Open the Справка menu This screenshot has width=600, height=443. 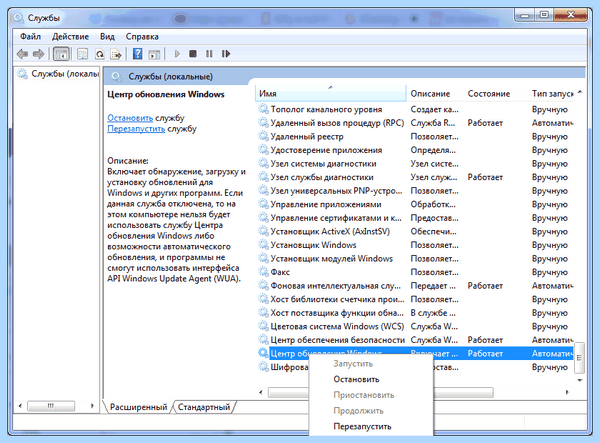pos(142,37)
